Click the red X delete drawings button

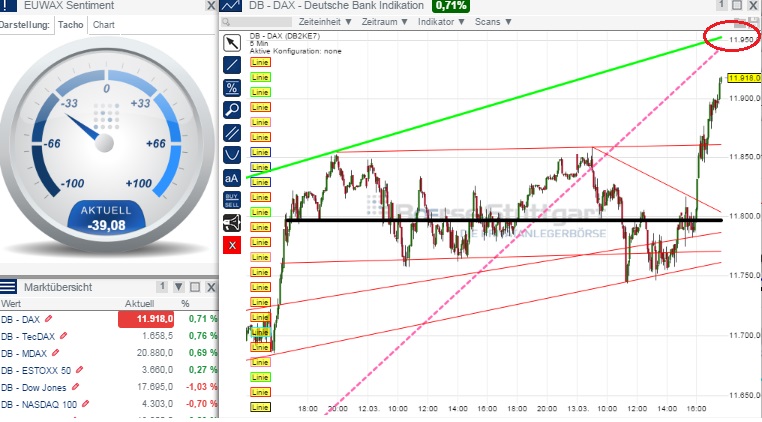tap(232, 245)
